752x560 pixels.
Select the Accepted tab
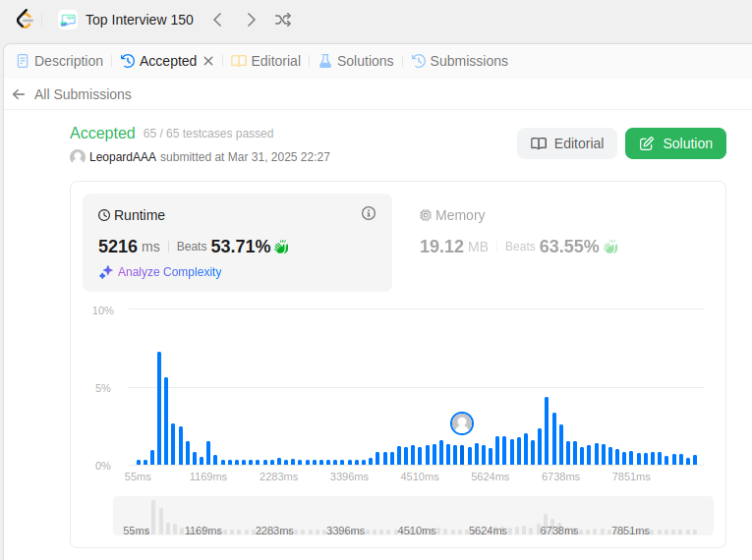158,61
